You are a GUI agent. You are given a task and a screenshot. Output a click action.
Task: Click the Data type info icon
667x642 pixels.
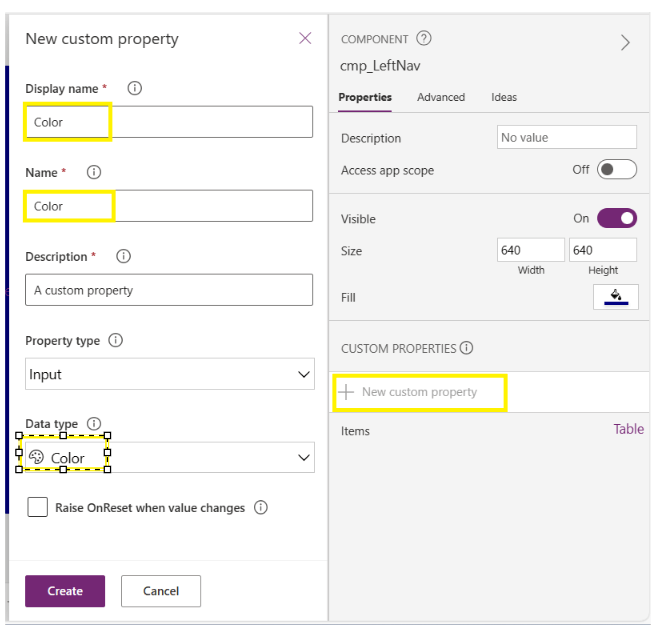pos(94,424)
